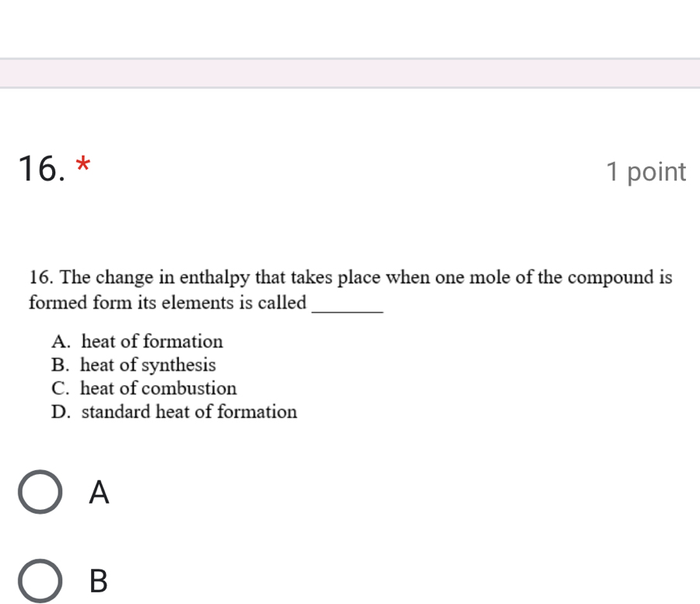Click option text heat of synthesis
Viewport: 700px width, 604px height.
coord(148,364)
